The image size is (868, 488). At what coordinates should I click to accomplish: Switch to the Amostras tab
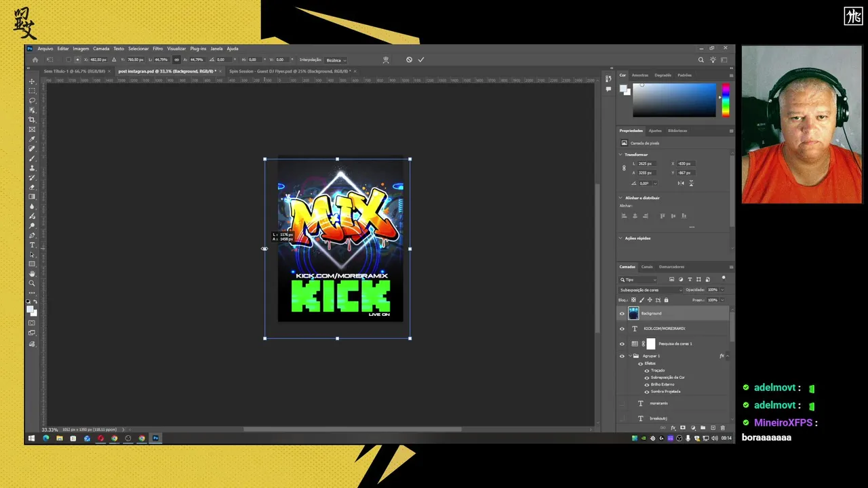(640, 75)
